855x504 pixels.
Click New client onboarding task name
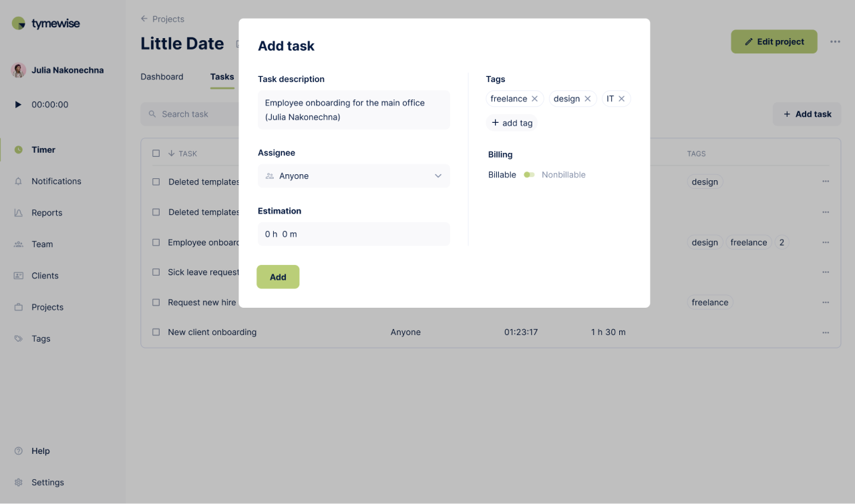coord(212,332)
